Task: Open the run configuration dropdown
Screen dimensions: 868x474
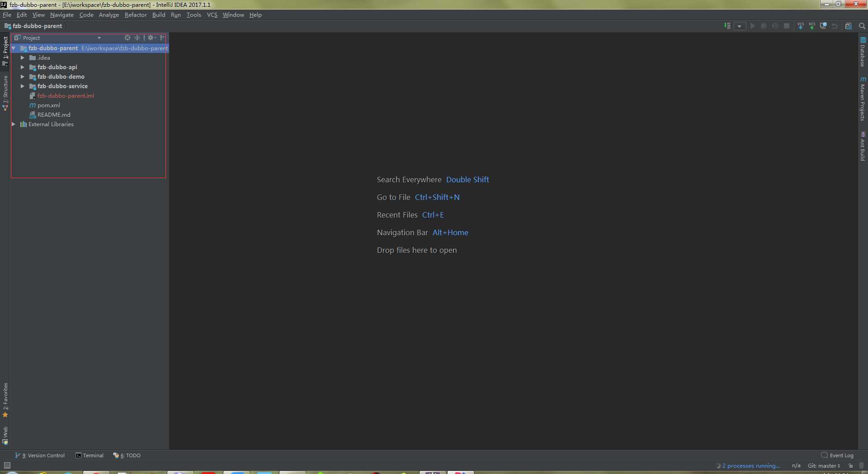Action: [x=740, y=26]
